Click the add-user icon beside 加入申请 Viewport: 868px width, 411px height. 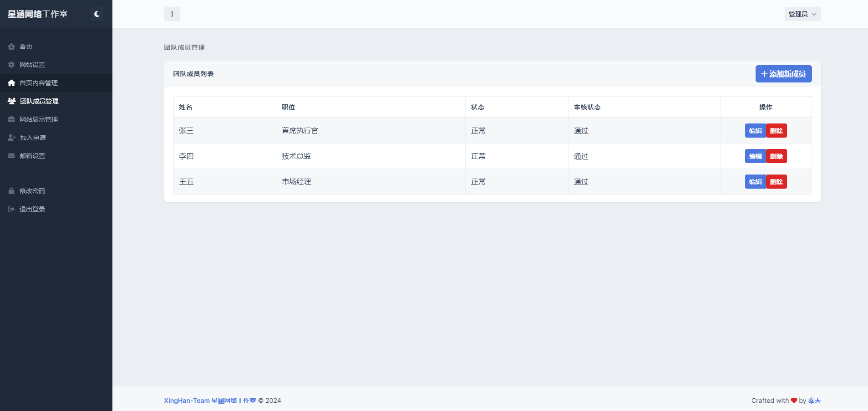(x=12, y=138)
